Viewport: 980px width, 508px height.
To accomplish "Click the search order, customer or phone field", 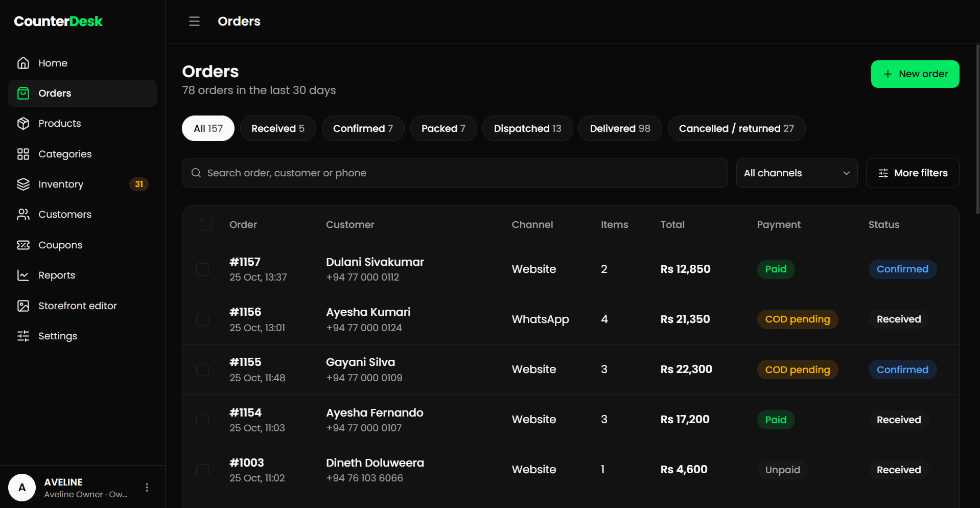I will pyautogui.click(x=455, y=173).
